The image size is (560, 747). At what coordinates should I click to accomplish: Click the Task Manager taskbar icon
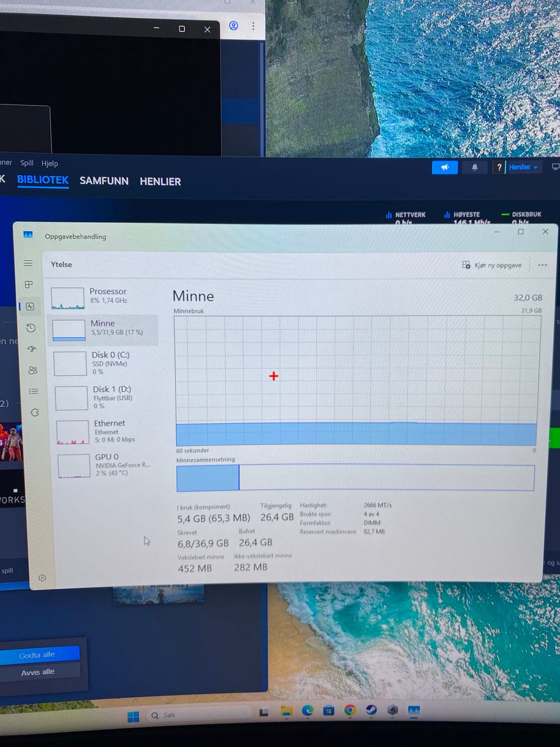click(414, 710)
